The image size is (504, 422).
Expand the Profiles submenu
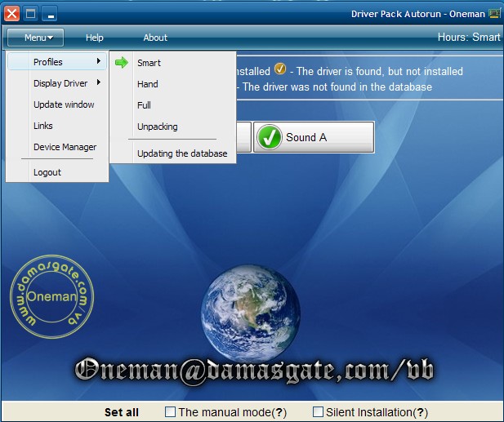pyautogui.click(x=57, y=62)
